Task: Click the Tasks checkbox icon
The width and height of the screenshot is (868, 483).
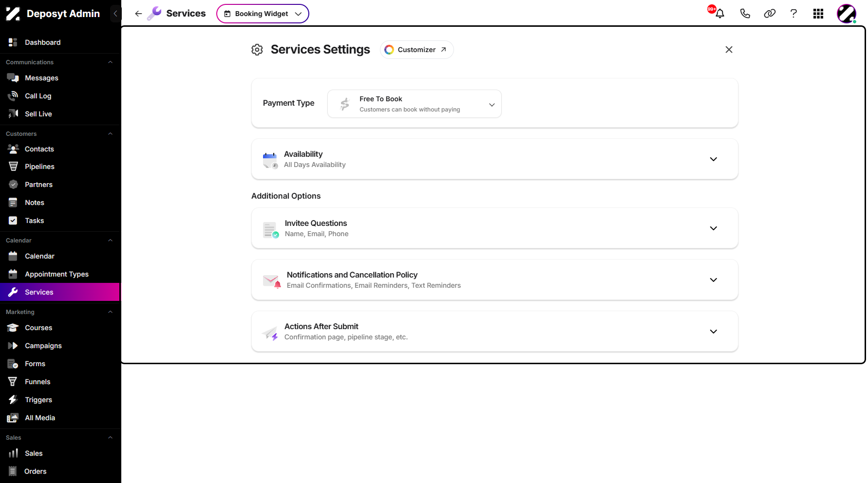Action: pos(13,221)
